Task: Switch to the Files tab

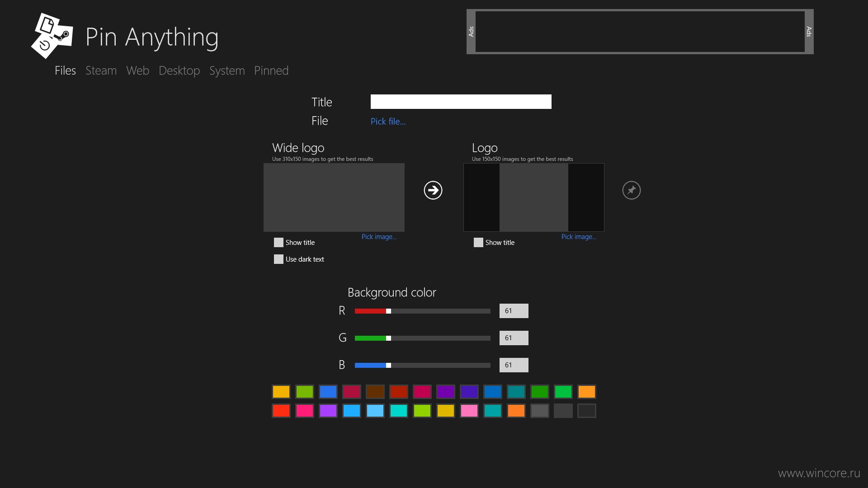Action: (x=65, y=70)
